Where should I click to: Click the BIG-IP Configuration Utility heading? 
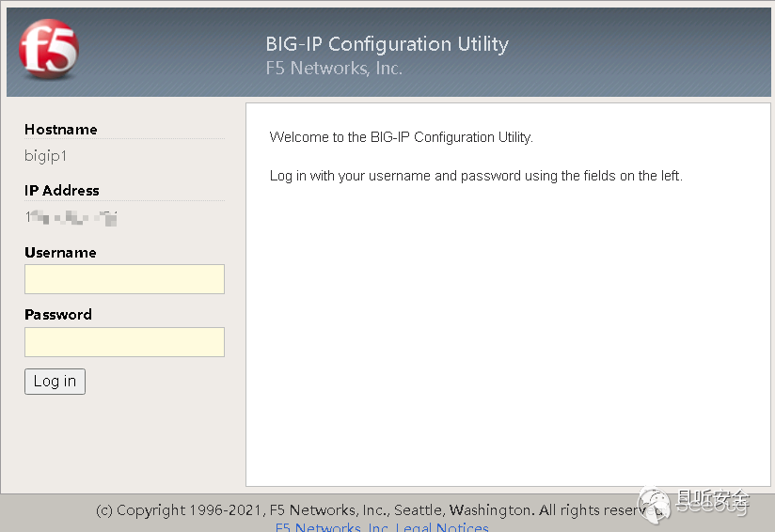387,44
